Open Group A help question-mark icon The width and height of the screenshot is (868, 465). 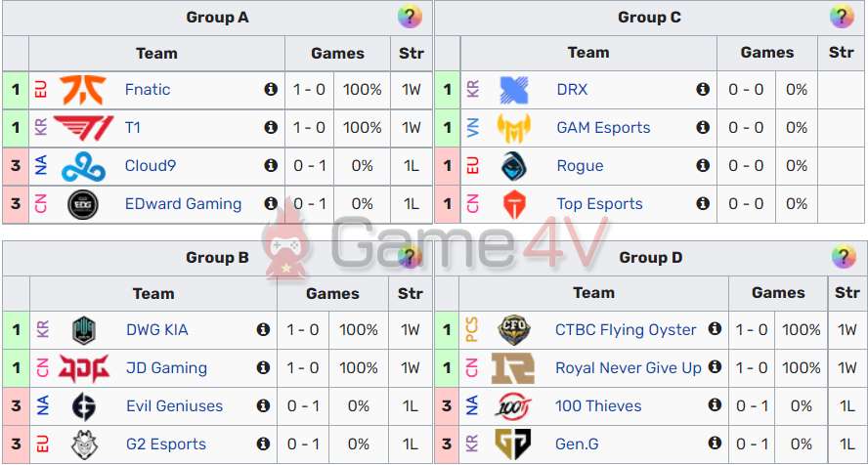point(410,17)
